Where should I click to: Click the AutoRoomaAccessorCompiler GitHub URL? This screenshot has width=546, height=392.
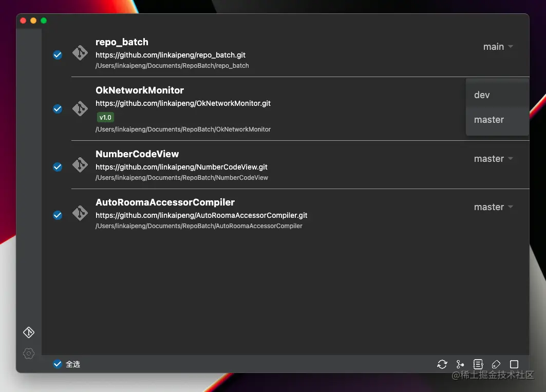pyautogui.click(x=201, y=216)
